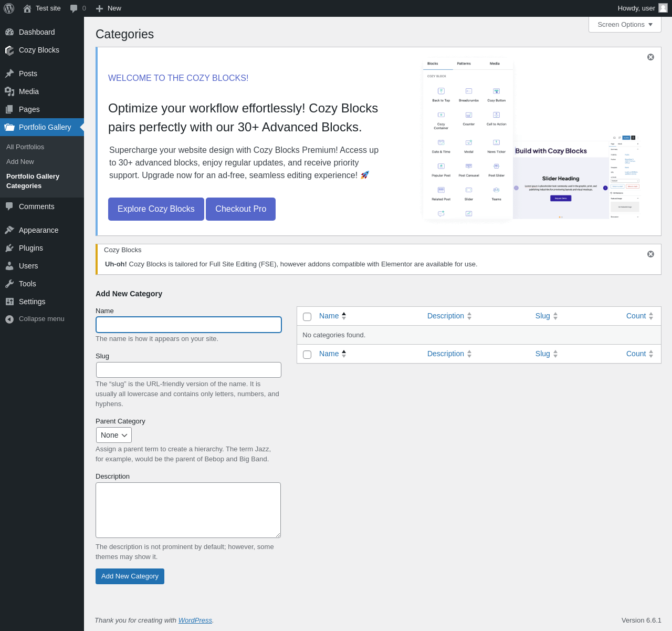The image size is (672, 631).
Task: Sort by Description arrows in table header
Action: [x=469, y=316]
